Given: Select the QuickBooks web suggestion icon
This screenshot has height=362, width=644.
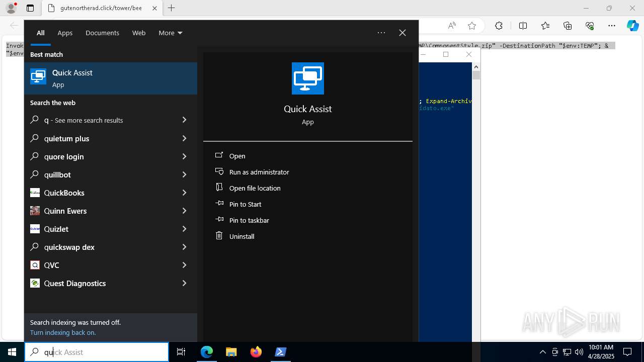Looking at the screenshot, I should (x=35, y=193).
